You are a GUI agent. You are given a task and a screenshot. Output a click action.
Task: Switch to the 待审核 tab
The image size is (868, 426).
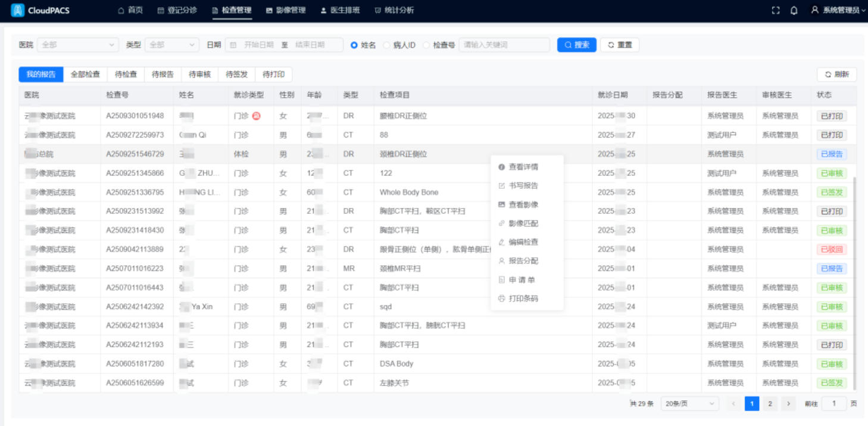point(199,74)
